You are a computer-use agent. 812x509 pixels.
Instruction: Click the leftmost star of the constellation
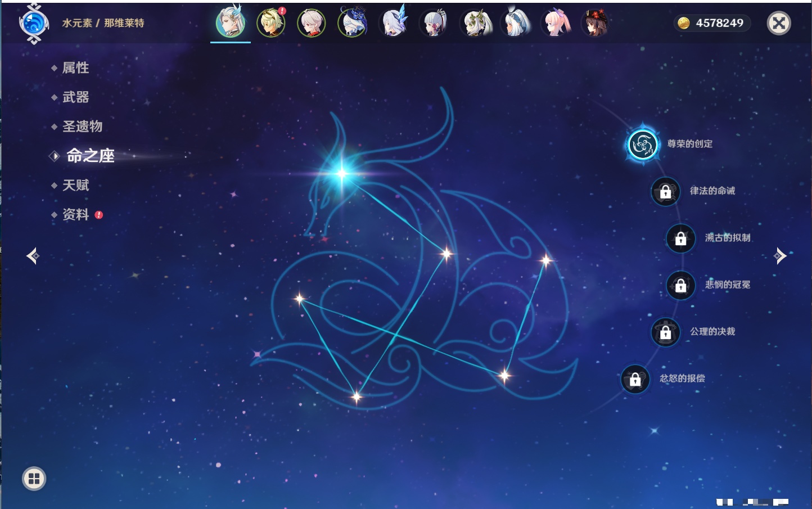tap(300, 299)
